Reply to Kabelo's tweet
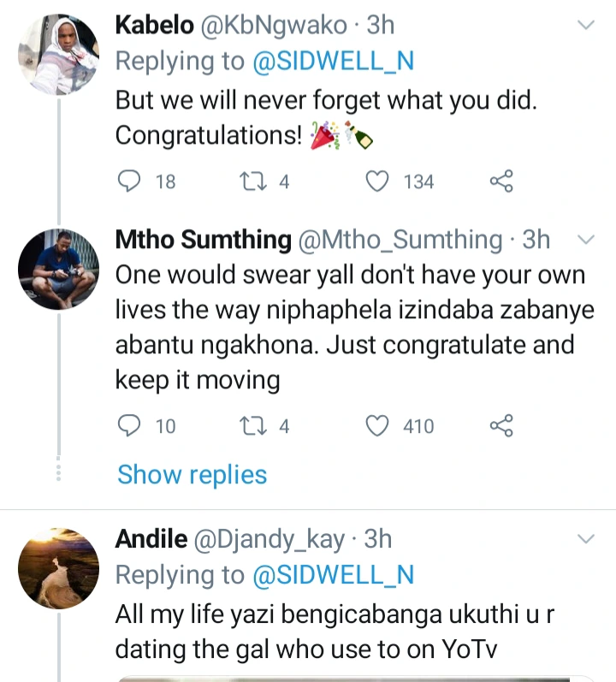Viewport: 616px width, 682px height. pos(128,181)
